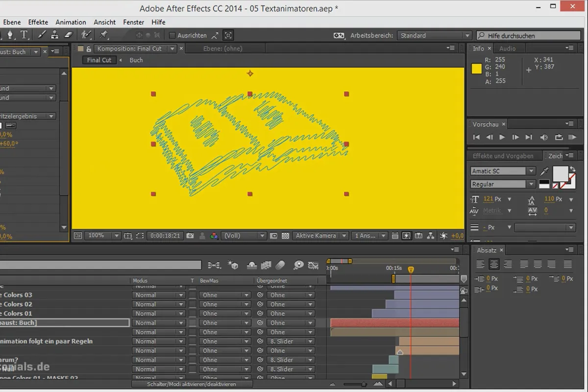The height and width of the screenshot is (392, 588).
Task: Open the Buch breadcrumb in viewer
Action: click(x=136, y=60)
